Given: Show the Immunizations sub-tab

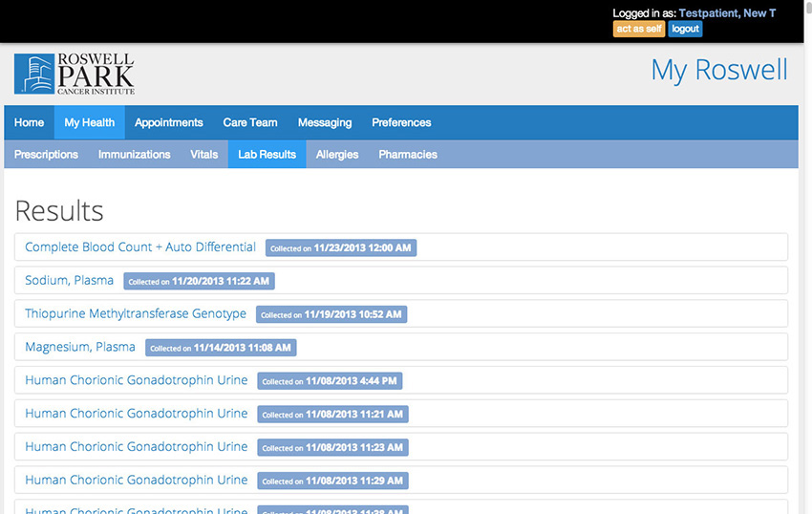Looking at the screenshot, I should (x=134, y=155).
